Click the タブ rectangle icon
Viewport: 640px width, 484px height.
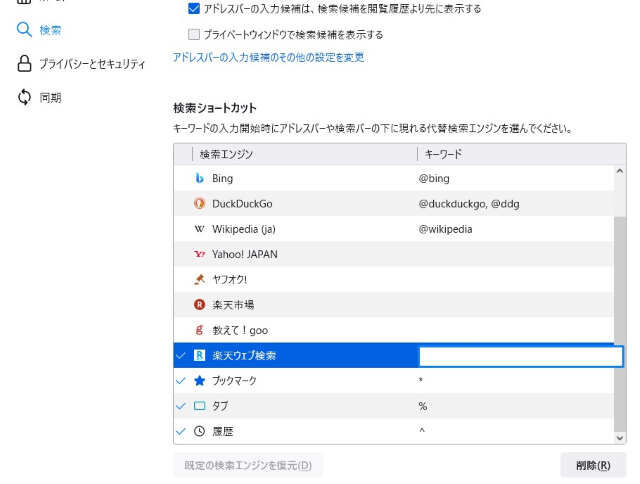pyautogui.click(x=199, y=406)
